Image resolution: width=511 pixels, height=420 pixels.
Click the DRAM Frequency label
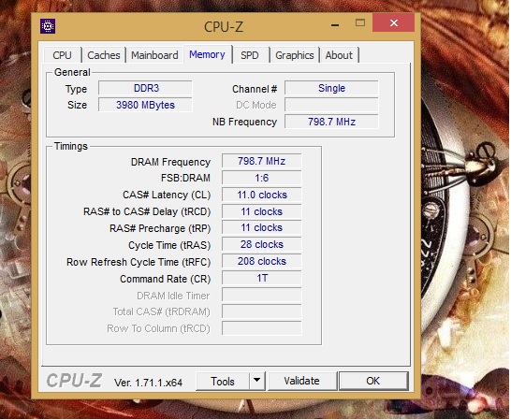coord(170,162)
